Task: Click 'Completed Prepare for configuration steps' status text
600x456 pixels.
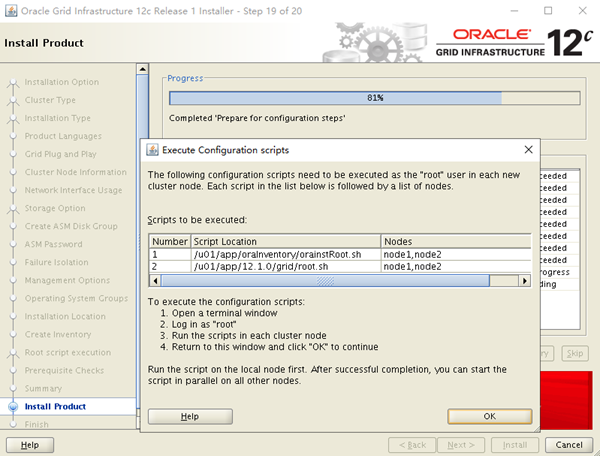Action: pos(257,118)
